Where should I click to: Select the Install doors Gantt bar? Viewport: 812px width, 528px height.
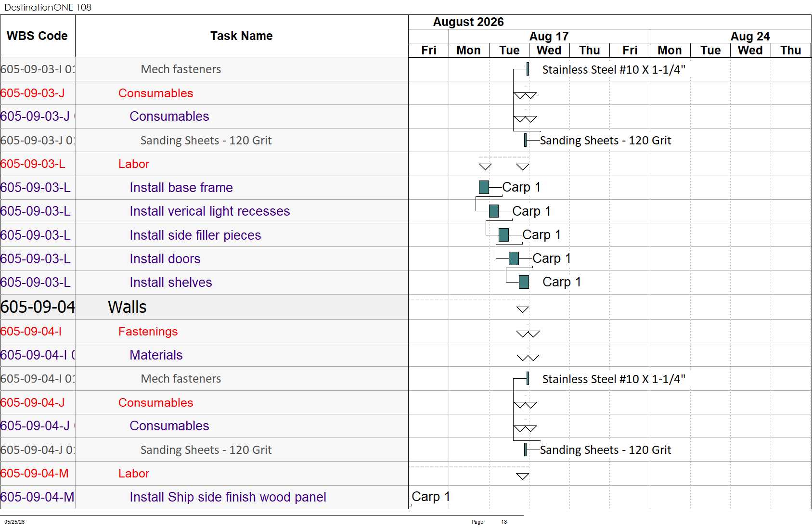click(514, 258)
